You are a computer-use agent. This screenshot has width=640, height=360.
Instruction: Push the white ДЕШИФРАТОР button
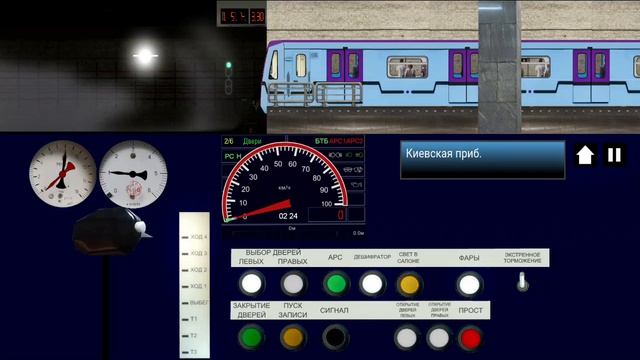(372, 284)
